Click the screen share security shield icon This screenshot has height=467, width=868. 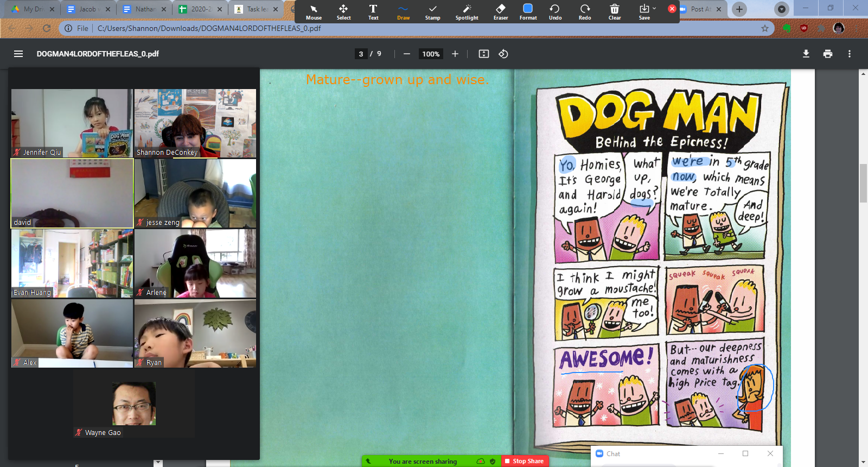pyautogui.click(x=493, y=461)
